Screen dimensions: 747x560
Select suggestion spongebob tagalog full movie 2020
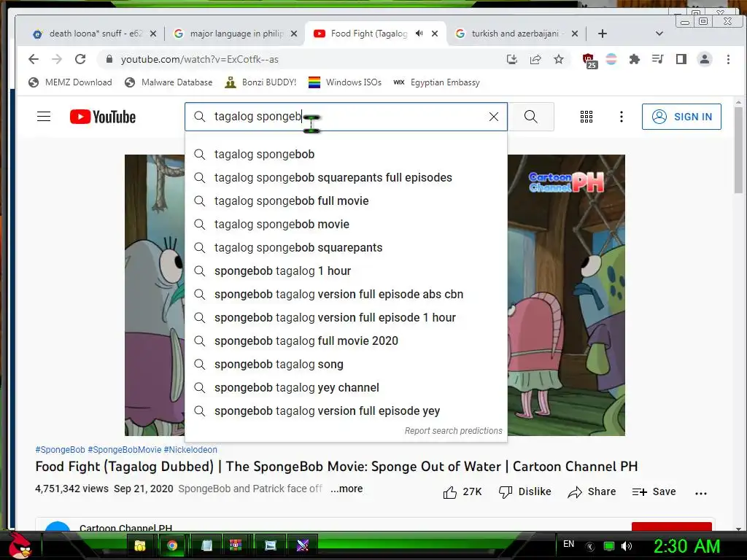[346, 341]
